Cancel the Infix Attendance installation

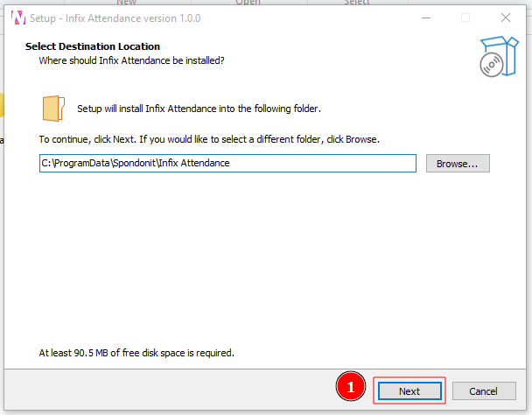click(484, 391)
